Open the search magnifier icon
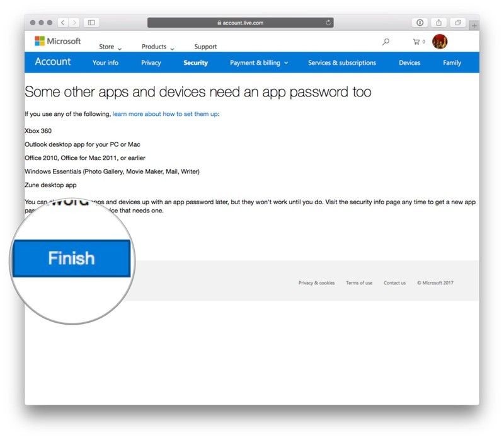 click(x=386, y=42)
